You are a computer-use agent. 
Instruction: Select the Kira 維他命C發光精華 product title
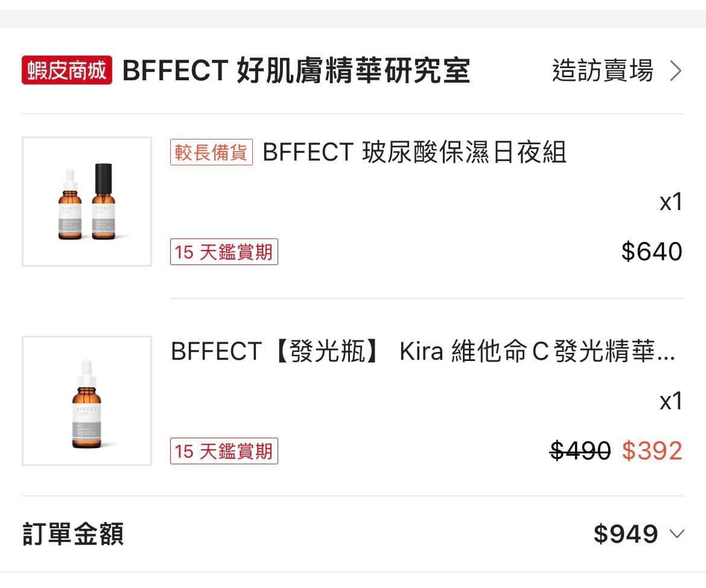click(422, 351)
